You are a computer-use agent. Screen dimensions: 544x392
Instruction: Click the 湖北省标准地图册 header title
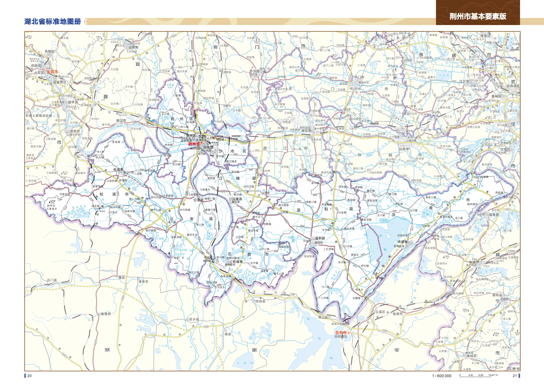(x=53, y=21)
